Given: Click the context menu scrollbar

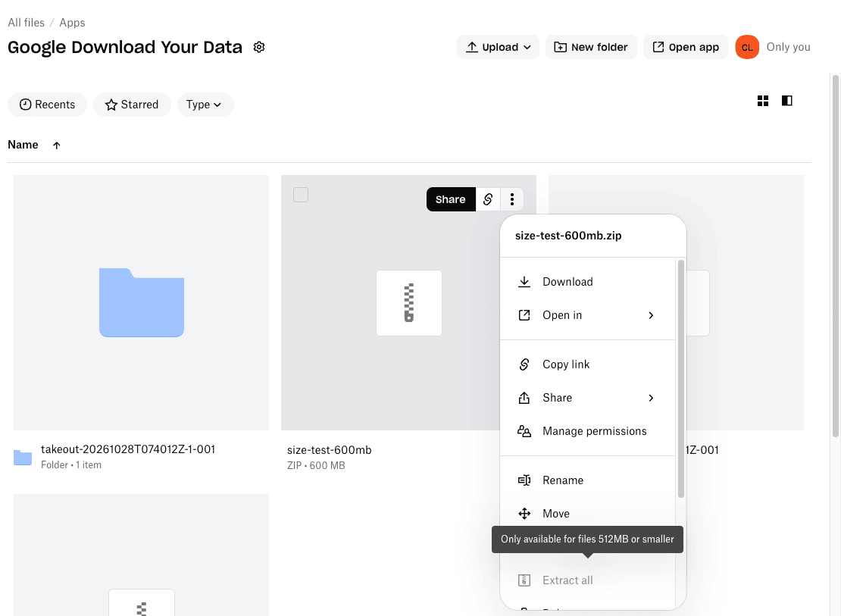Looking at the screenshot, I should [x=680, y=379].
